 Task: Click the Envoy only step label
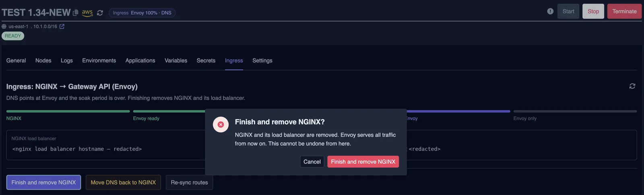525,118
